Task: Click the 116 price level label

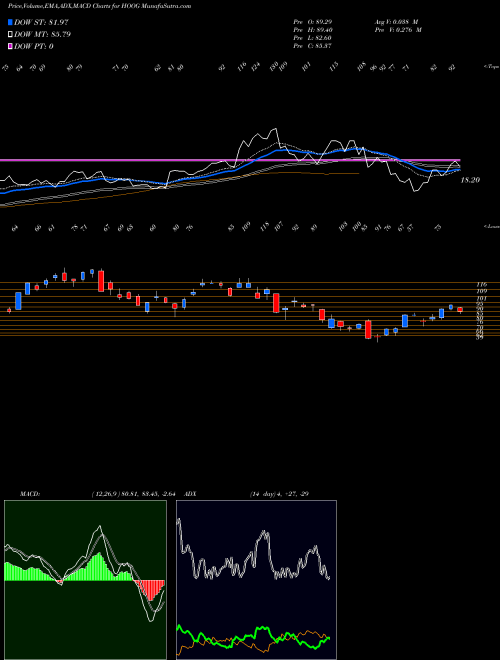Action: click(x=481, y=285)
